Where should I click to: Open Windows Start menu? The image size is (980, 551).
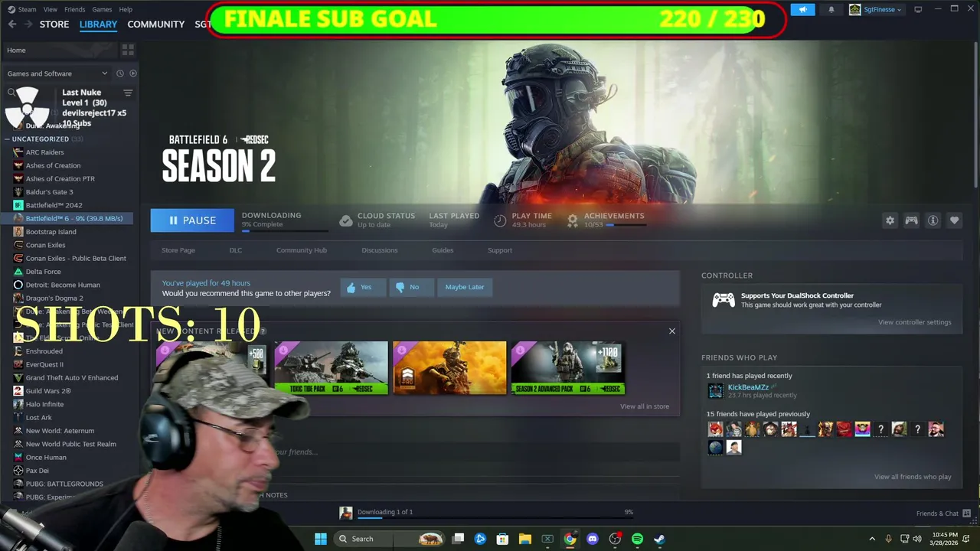[x=321, y=539]
